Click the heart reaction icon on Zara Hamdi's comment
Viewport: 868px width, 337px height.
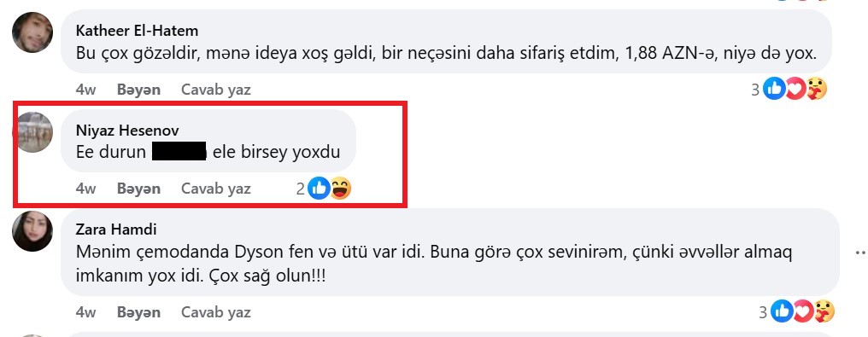[803, 311]
